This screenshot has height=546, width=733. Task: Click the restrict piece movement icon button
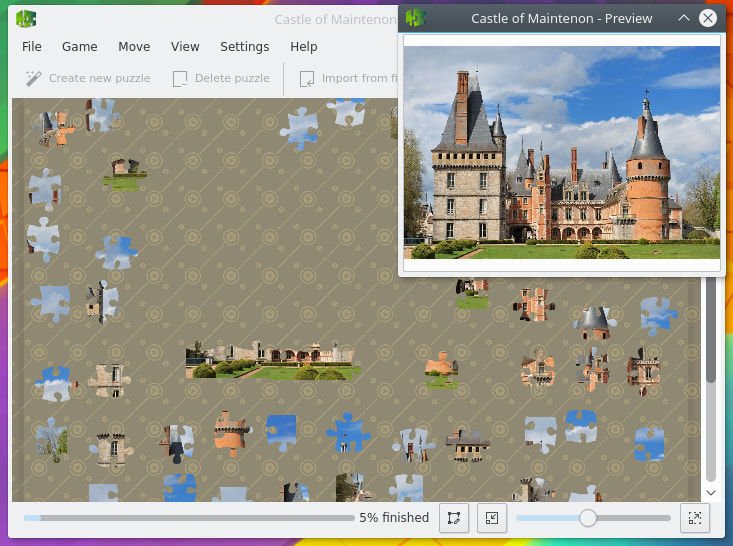454,517
